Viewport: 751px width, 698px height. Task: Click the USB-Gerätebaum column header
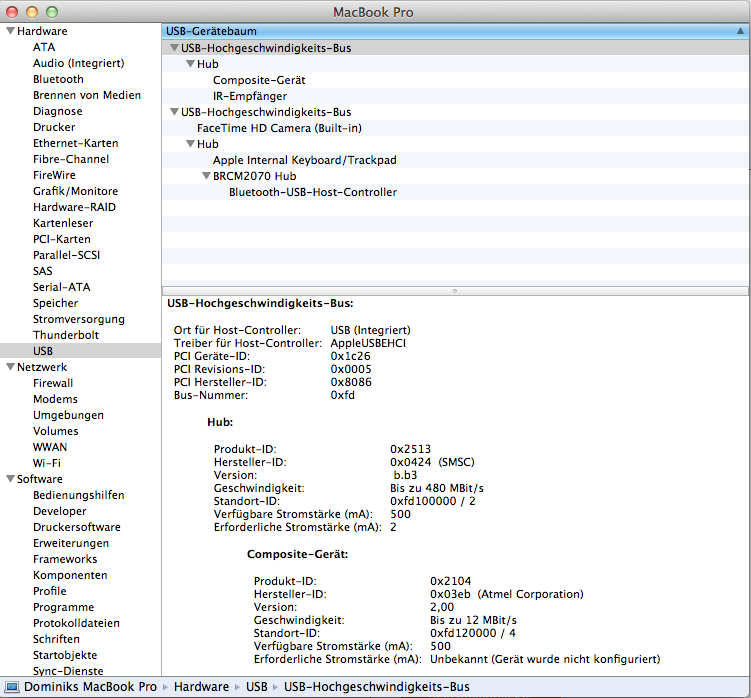click(x=455, y=31)
